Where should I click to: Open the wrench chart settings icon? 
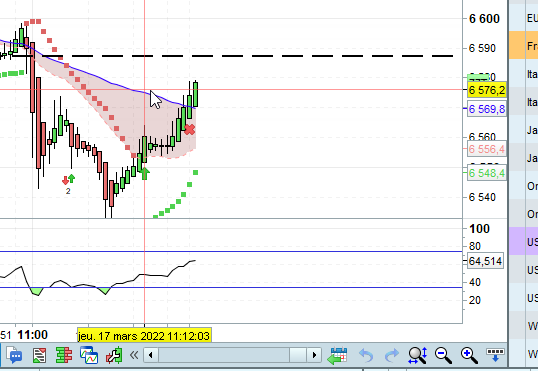point(114,355)
